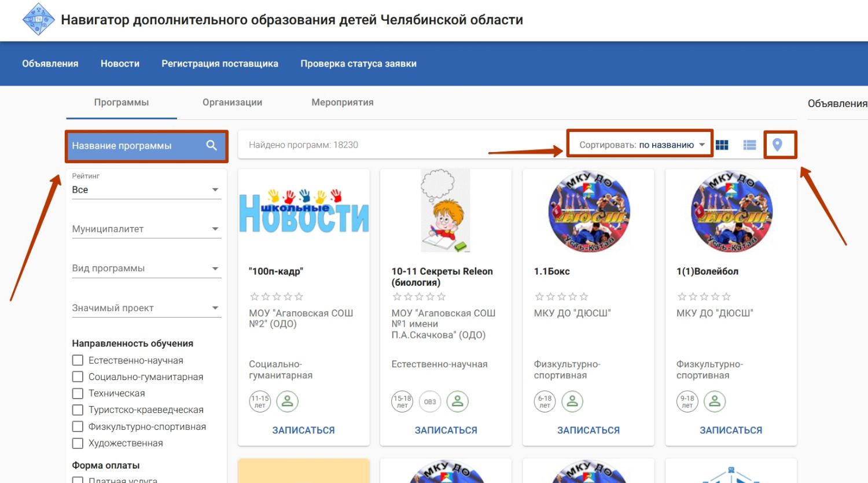This screenshot has width=868, height=483.
Task: Click 6-18 age badge on 1.1Бокс card
Action: click(x=545, y=401)
